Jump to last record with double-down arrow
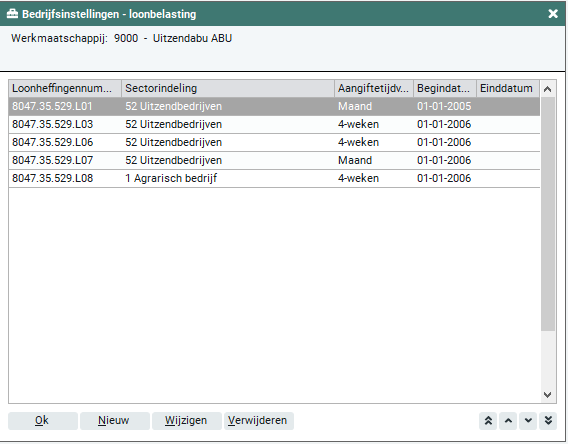 click(548, 420)
